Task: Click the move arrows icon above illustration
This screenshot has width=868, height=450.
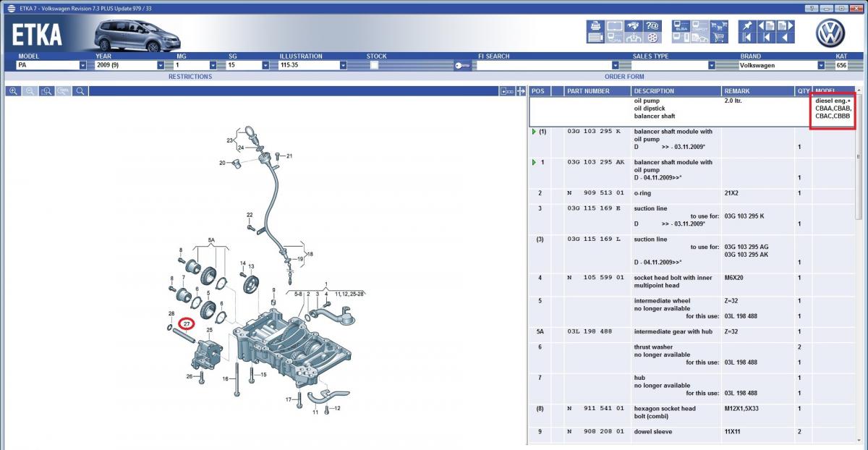Action: pos(520,91)
